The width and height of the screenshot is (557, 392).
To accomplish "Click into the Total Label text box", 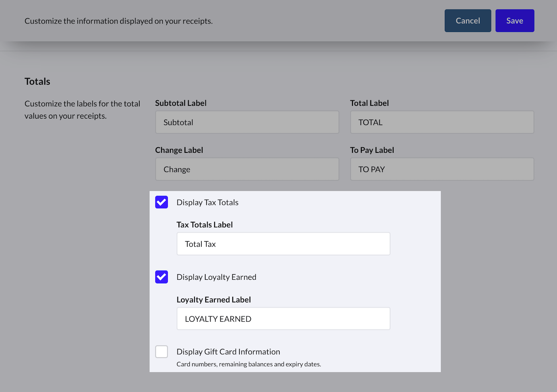I will coord(442,122).
